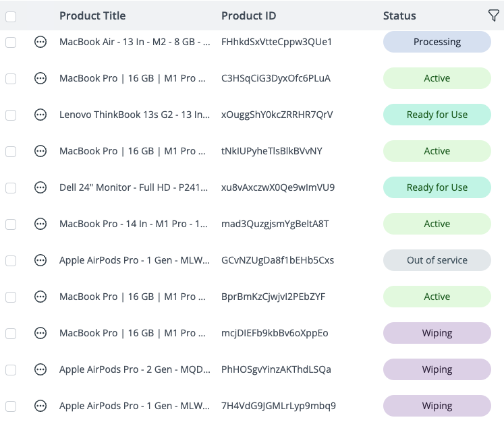
Task: Open more options for MacBook Air row
Action: (x=40, y=42)
